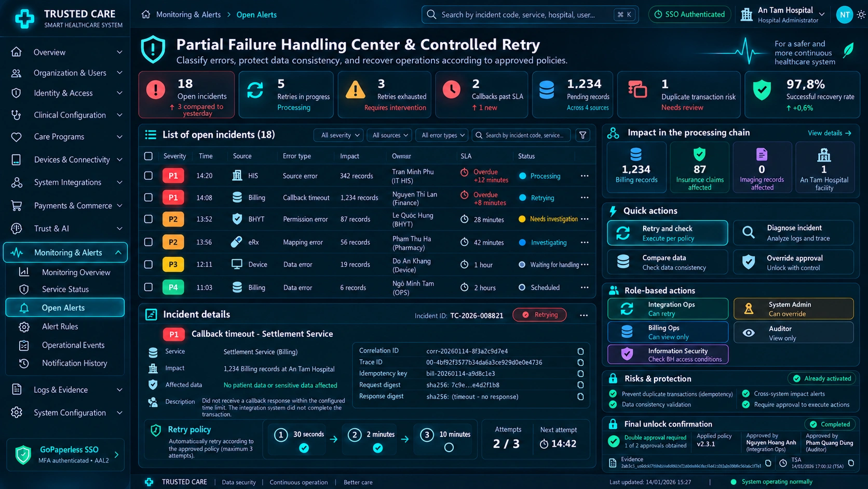This screenshot has height=489, width=868.
Task: Click the Billing records database icon
Action: 636,154
